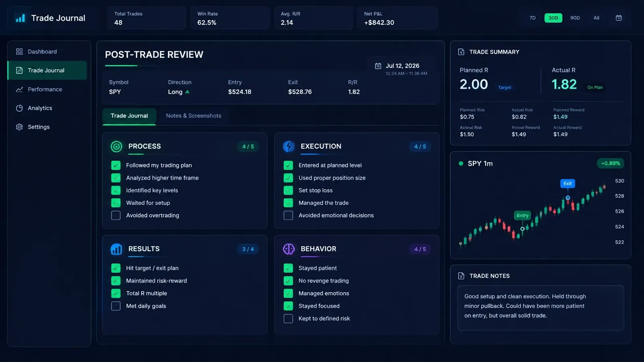Select the 90D time range
Viewport: 644px width, 362px height.
(x=575, y=18)
